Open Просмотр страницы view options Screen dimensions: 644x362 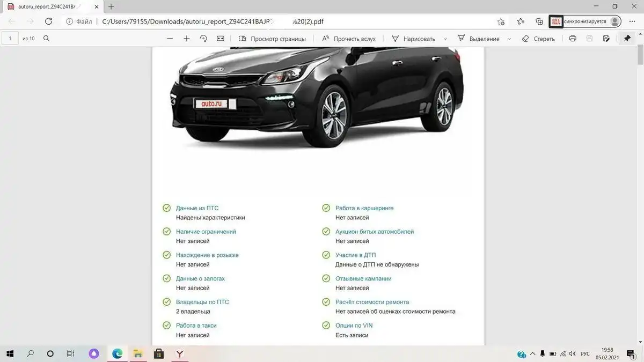[x=272, y=39]
